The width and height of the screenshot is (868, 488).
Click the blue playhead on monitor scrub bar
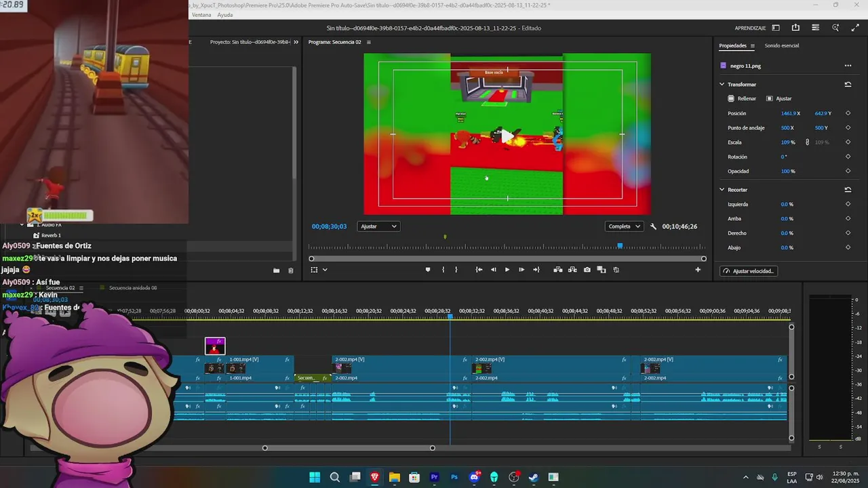[620, 246]
